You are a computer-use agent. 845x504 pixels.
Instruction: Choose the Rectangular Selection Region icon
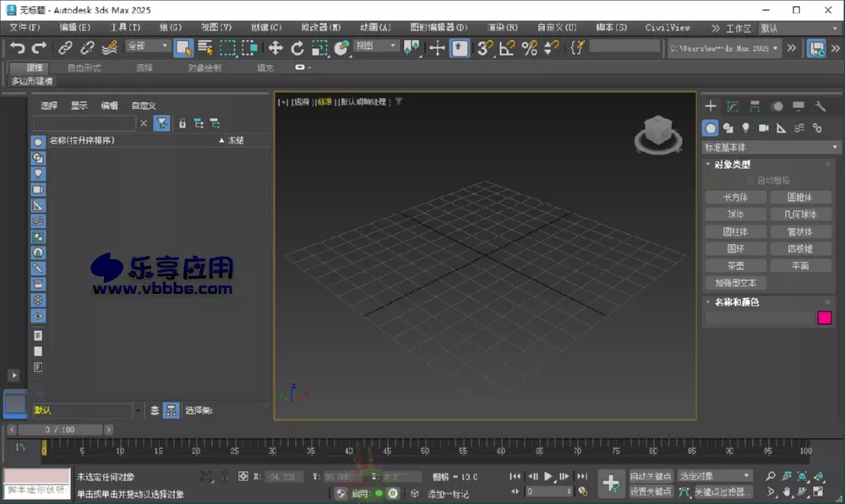[x=227, y=48]
